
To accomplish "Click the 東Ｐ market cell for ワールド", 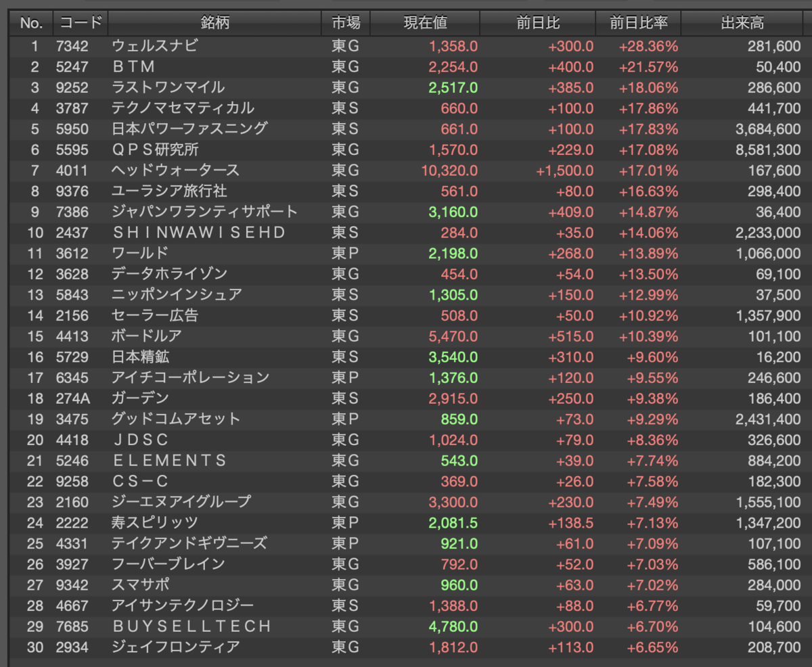I will coord(345,253).
